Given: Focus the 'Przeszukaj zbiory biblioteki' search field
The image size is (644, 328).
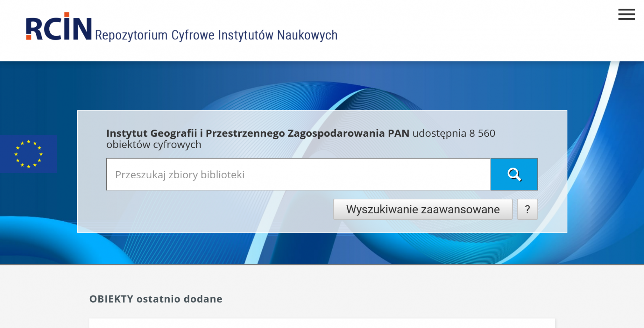Looking at the screenshot, I should click(x=298, y=174).
